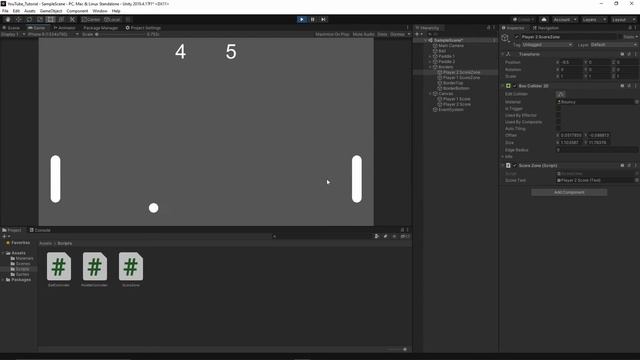Select Player 1 ScoreZone in Hierarchy
The width and height of the screenshot is (640, 360).
(461, 78)
